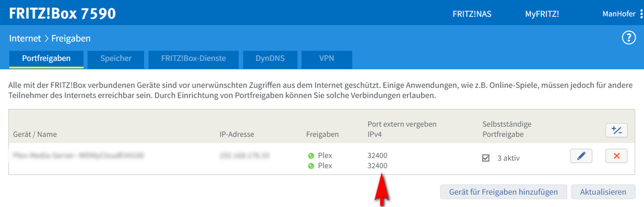
Task: Click the first 32400 port value
Action: point(377,155)
